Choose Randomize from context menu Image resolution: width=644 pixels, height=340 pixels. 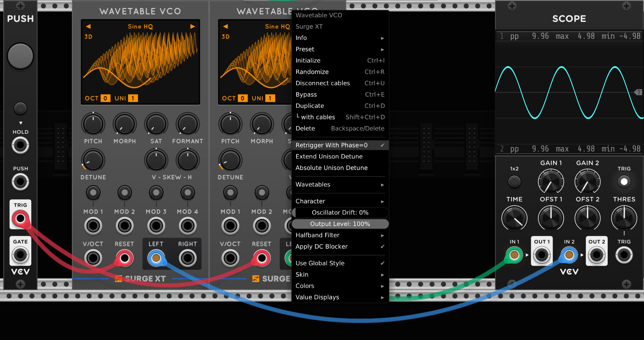[340, 72]
